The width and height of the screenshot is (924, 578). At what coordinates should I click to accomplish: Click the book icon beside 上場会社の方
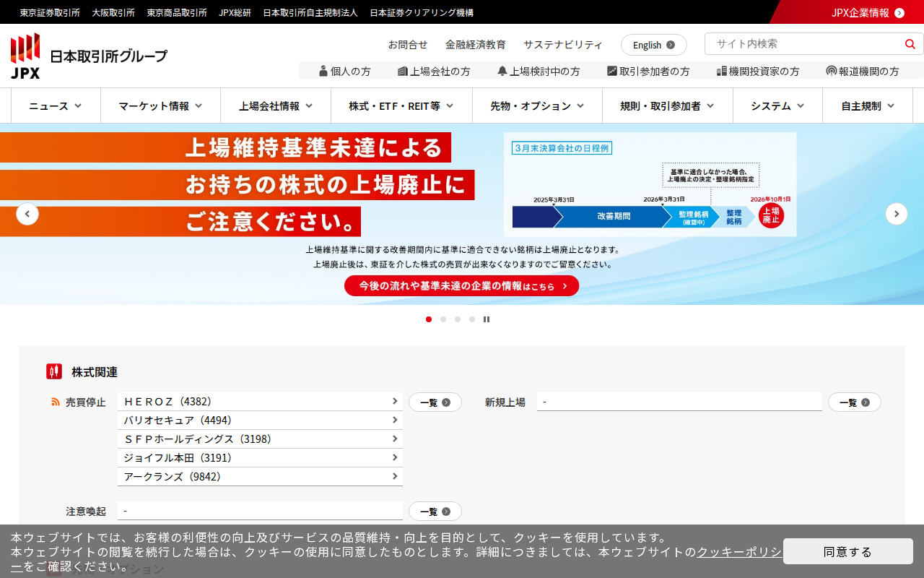coord(403,71)
